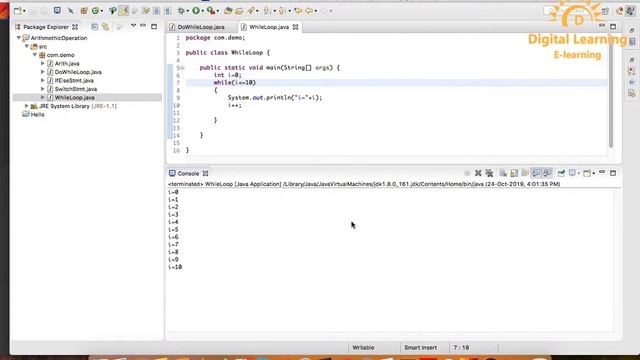Click Back navigation yellow arrow icon
640x360 pixels.
tap(309, 11)
